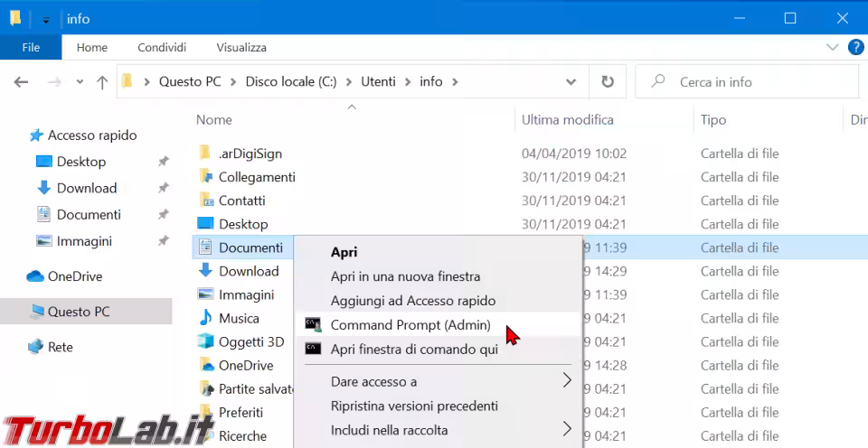This screenshot has height=448, width=868.
Task: Click the Refresh address bar button
Action: tap(608, 82)
